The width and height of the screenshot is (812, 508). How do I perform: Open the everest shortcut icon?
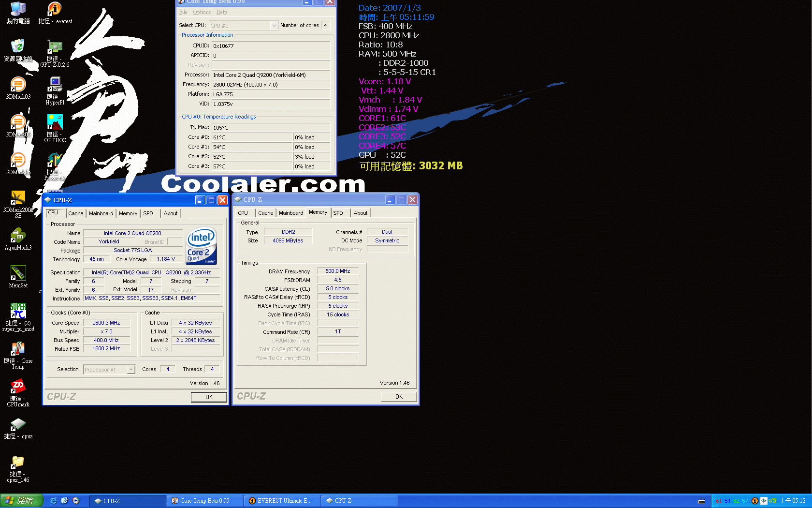(x=55, y=13)
